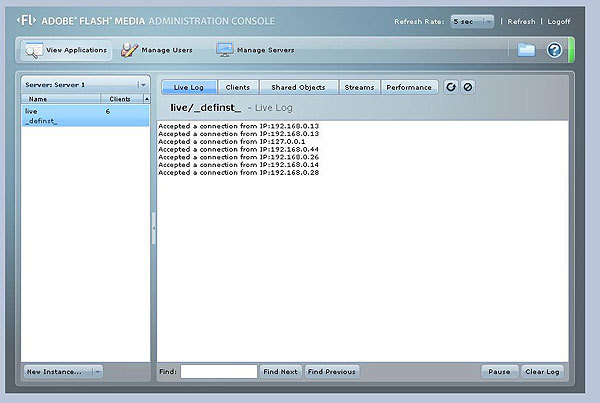Click the panel divider collapse handle
This screenshot has width=600, height=403.
tap(153, 228)
